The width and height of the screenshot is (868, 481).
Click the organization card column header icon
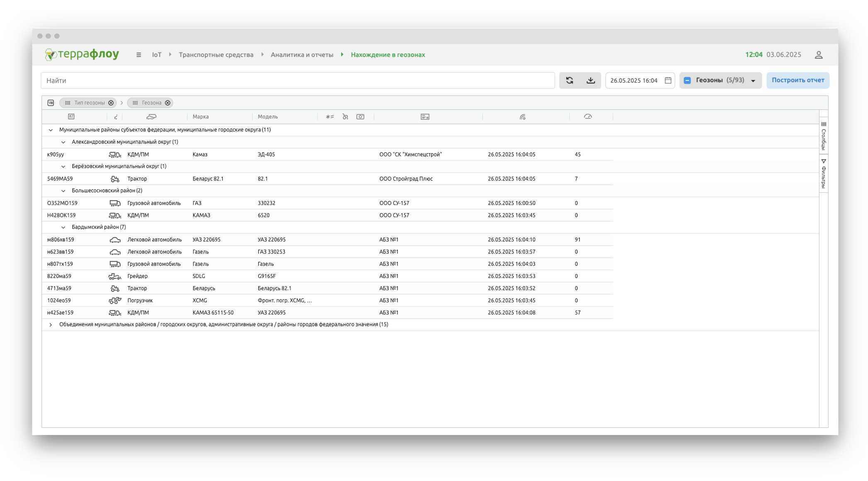425,117
